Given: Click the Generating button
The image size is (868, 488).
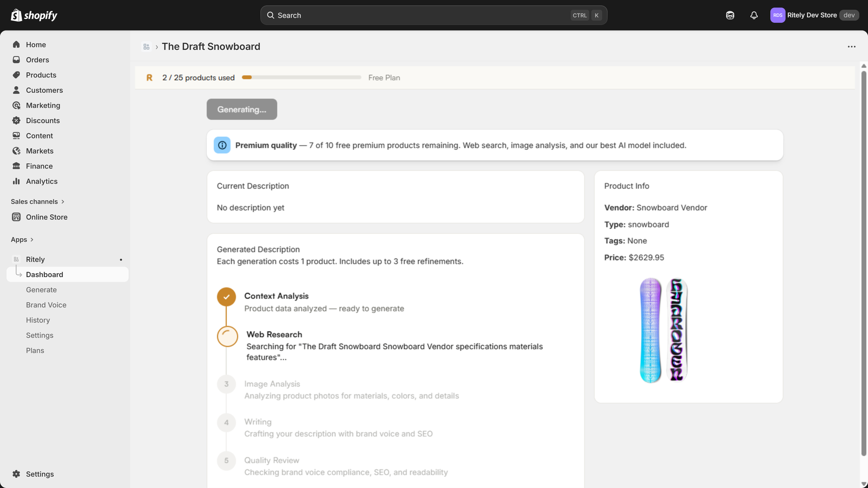Looking at the screenshot, I should [241, 109].
